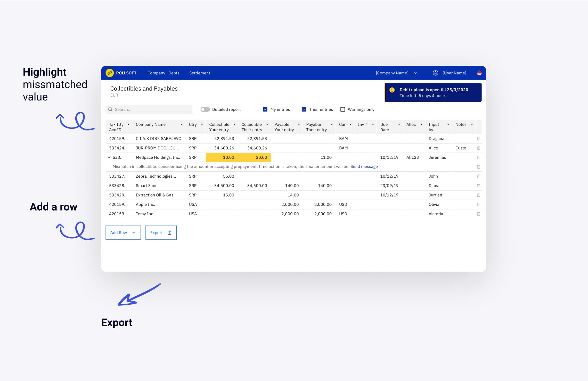
Task: Uncheck the My entries checkbox
Action: click(x=265, y=109)
